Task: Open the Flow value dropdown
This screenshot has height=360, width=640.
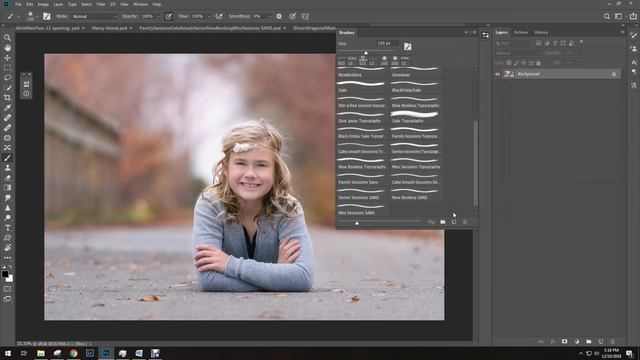Action: point(209,16)
